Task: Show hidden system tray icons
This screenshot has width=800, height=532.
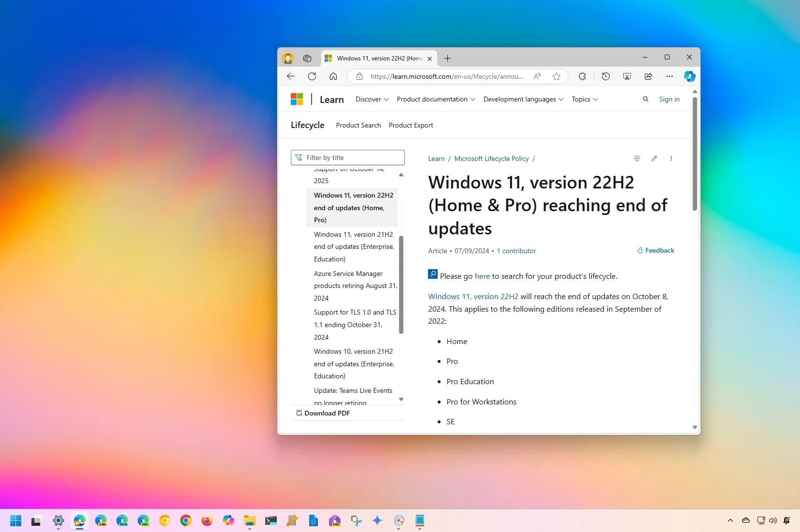Action: (x=730, y=520)
